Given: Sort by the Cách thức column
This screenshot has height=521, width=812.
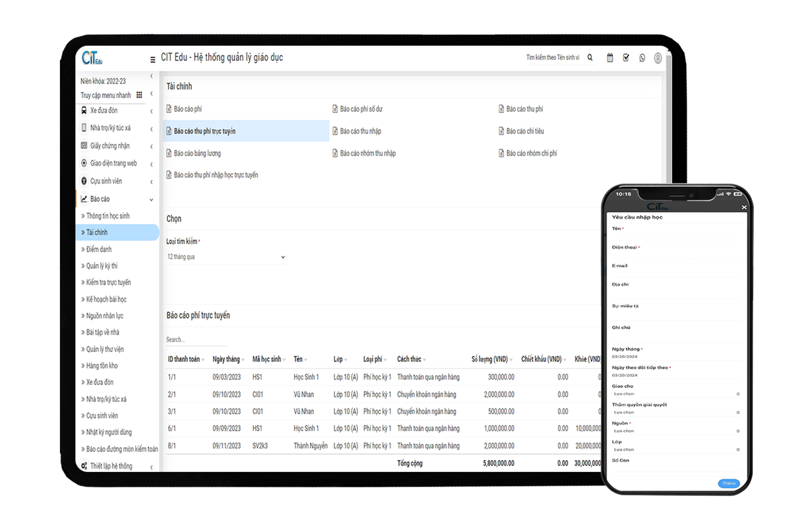Looking at the screenshot, I should (411, 359).
